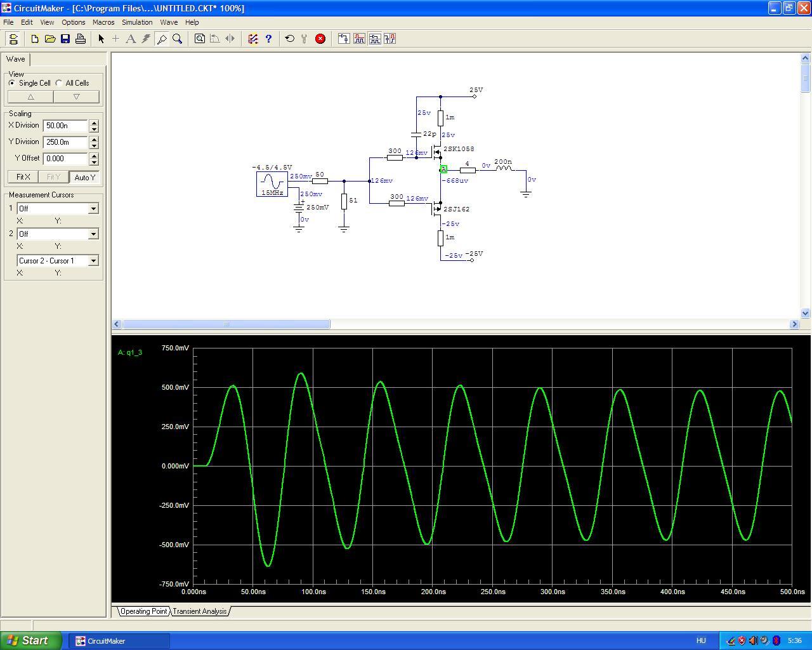The image size is (812, 650).
Task: Select the Zoom magnifier tool
Action: click(x=178, y=39)
